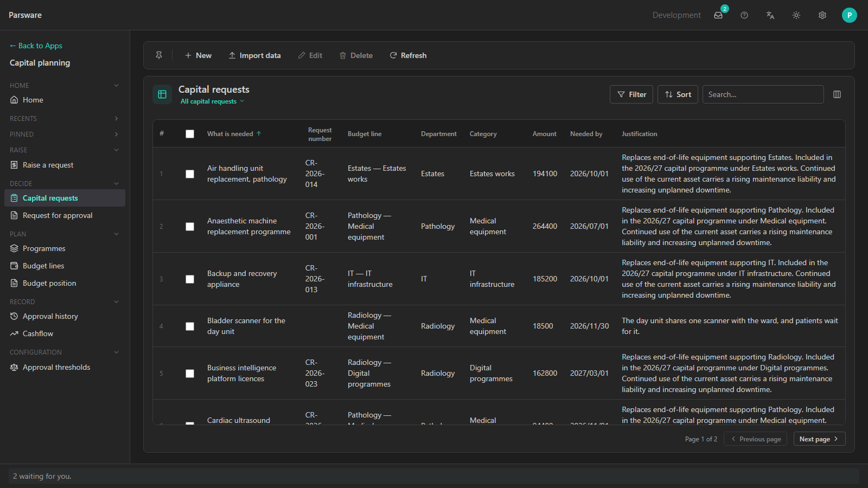Open the Filter button
The width and height of the screenshot is (868, 488).
click(631, 94)
